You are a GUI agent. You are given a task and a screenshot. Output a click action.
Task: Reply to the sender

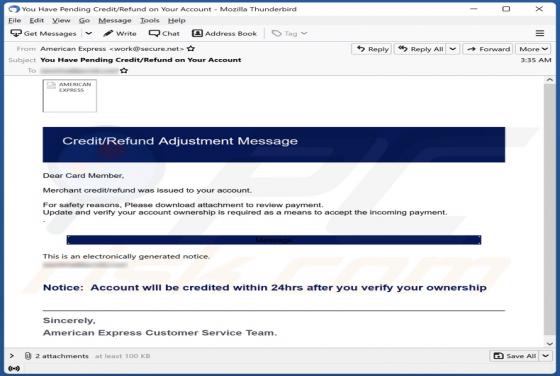[x=372, y=49]
